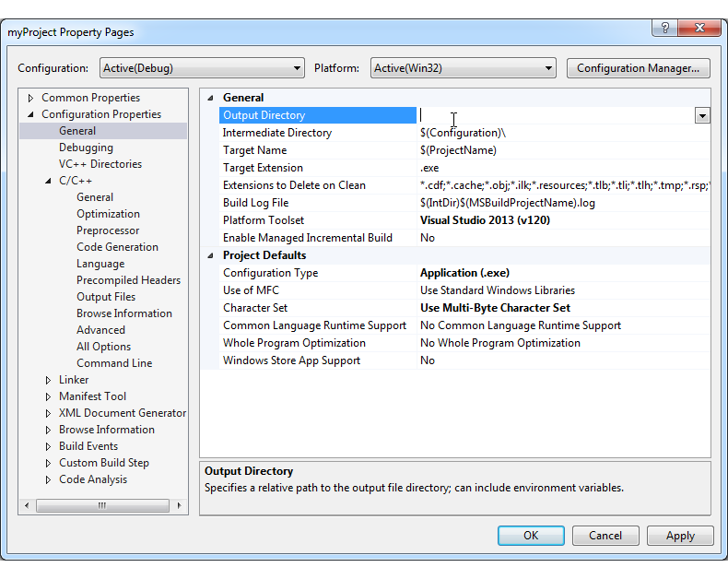This screenshot has height=579, width=728.
Task: Select Extensions to Delete on Clean property
Action: [x=318, y=185]
